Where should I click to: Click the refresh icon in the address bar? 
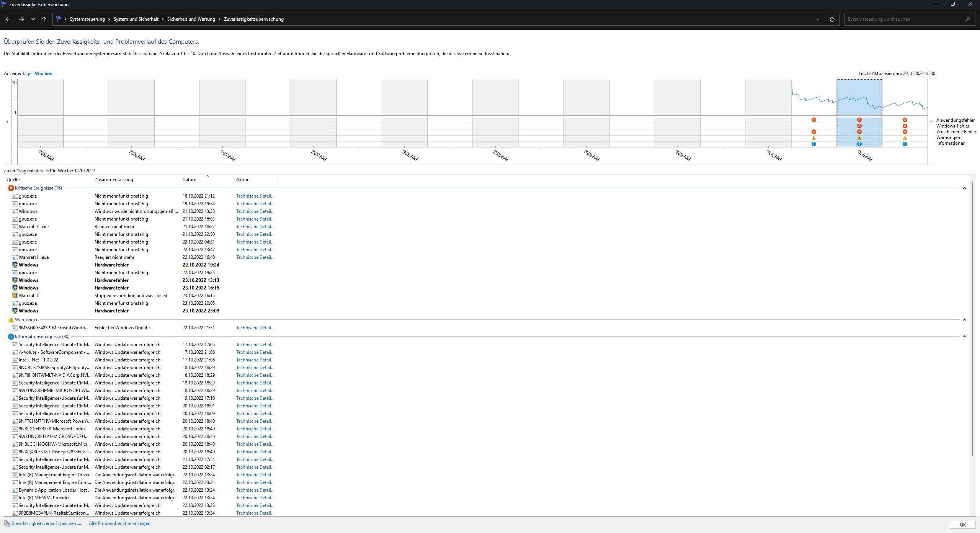pos(832,19)
